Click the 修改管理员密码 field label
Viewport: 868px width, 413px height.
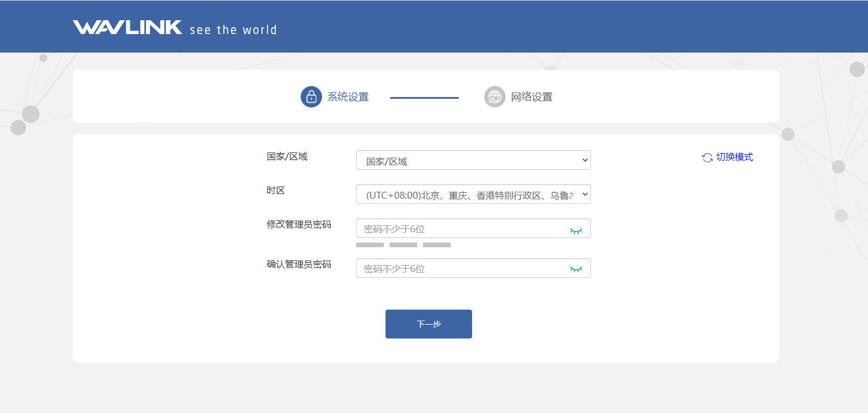299,224
